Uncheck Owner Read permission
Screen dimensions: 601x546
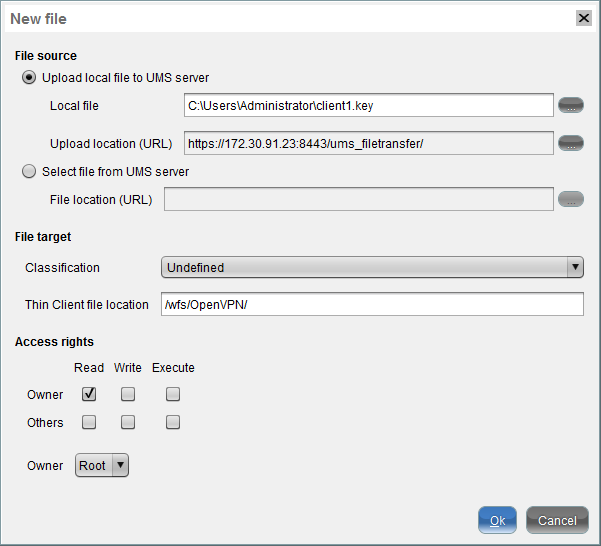[89, 394]
